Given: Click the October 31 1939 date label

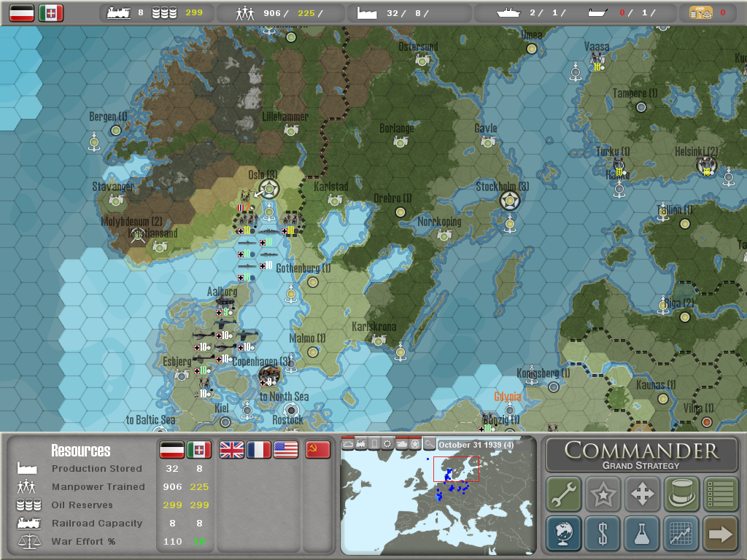Looking at the screenshot, I should pyautogui.click(x=476, y=445).
